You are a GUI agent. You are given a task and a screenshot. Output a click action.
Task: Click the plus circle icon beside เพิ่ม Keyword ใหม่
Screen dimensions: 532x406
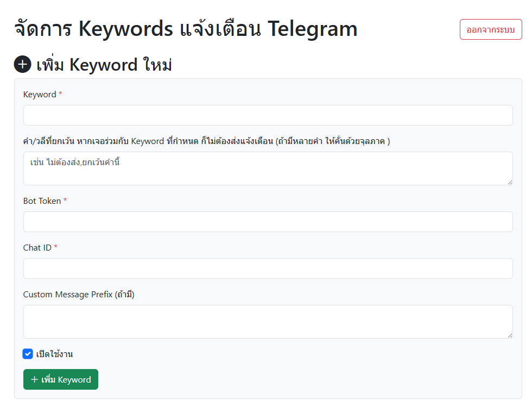(x=23, y=64)
